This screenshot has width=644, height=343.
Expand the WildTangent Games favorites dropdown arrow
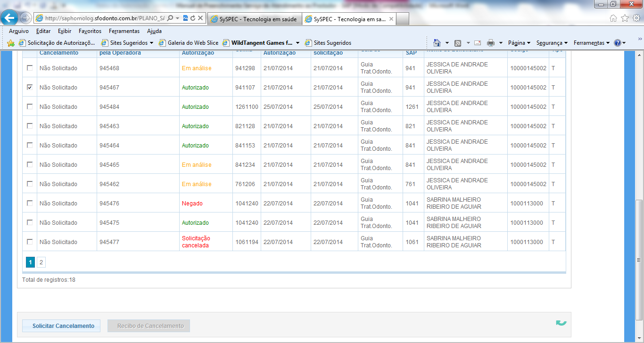click(x=297, y=43)
